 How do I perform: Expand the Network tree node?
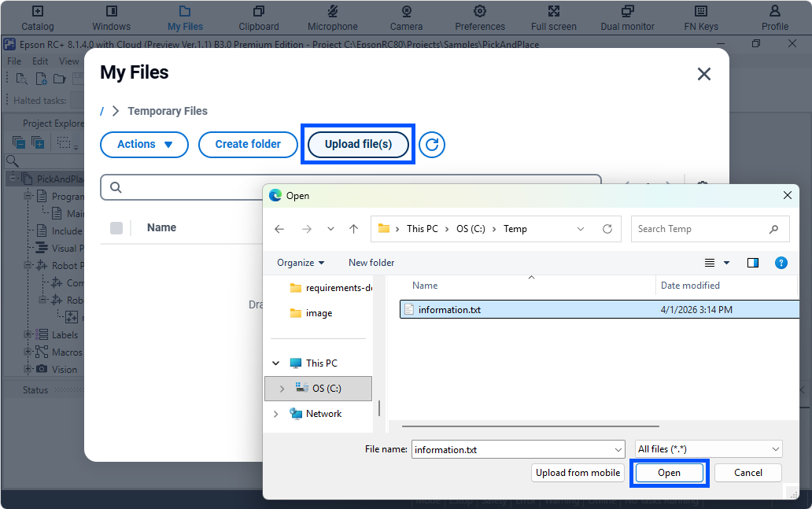(276, 415)
